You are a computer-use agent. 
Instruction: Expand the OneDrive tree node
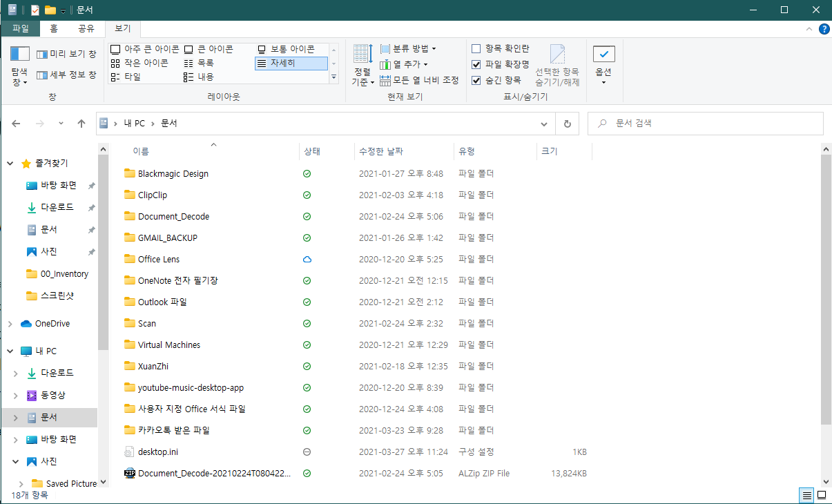point(10,324)
